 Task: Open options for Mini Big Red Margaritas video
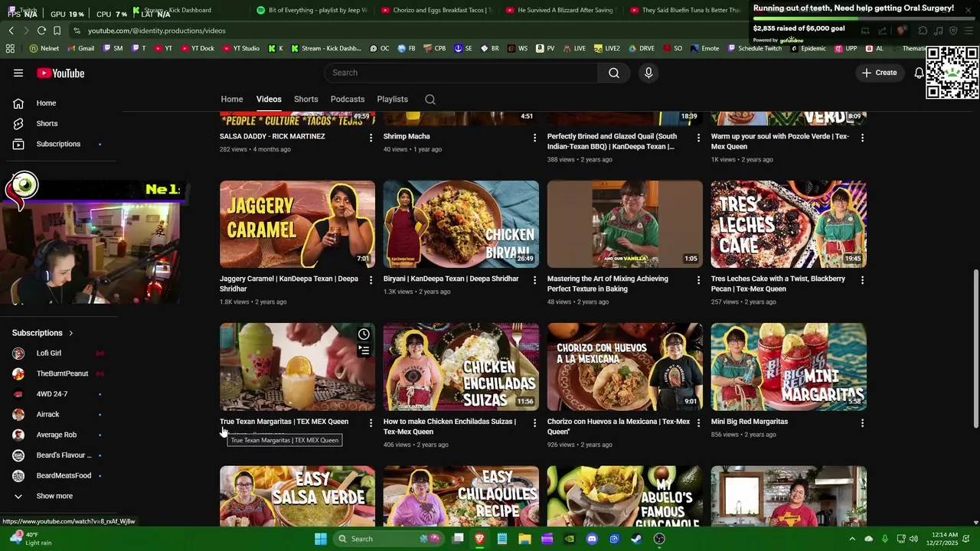click(862, 422)
